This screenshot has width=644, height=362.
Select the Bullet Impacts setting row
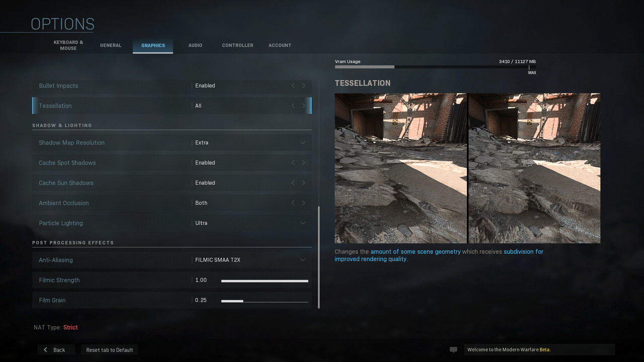172,86
